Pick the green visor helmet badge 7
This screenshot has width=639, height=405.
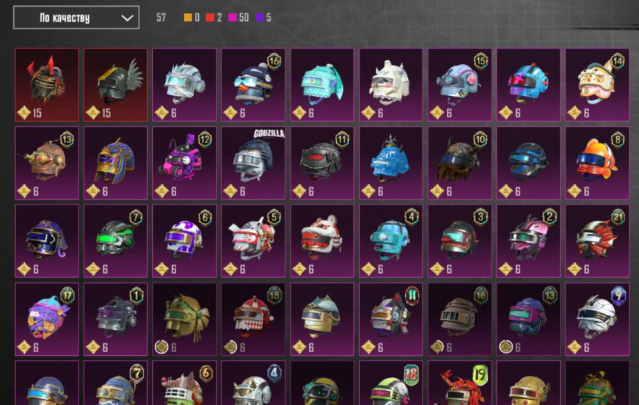click(116, 241)
